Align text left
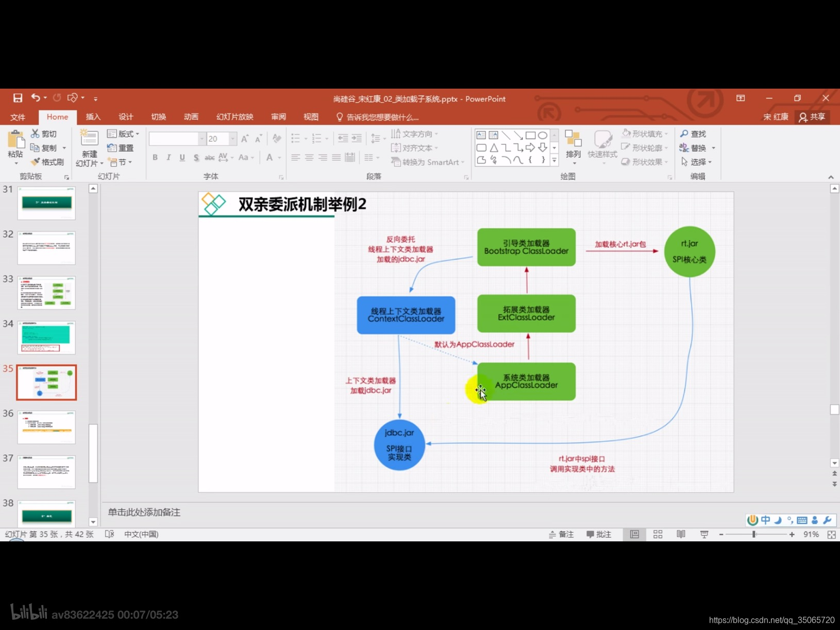Screen dimensions: 840x630 pos(295,157)
